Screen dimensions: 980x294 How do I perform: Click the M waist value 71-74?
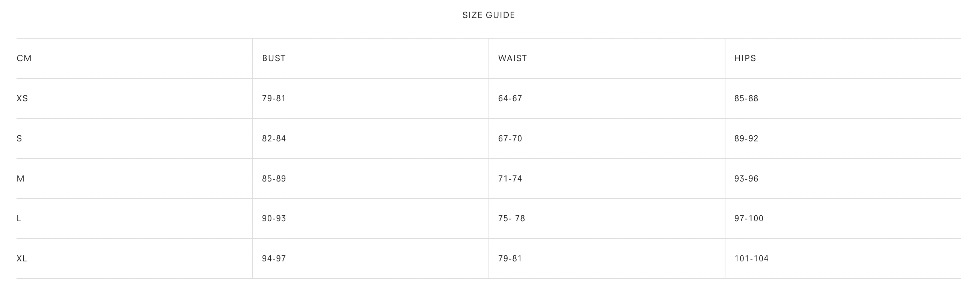(510, 178)
